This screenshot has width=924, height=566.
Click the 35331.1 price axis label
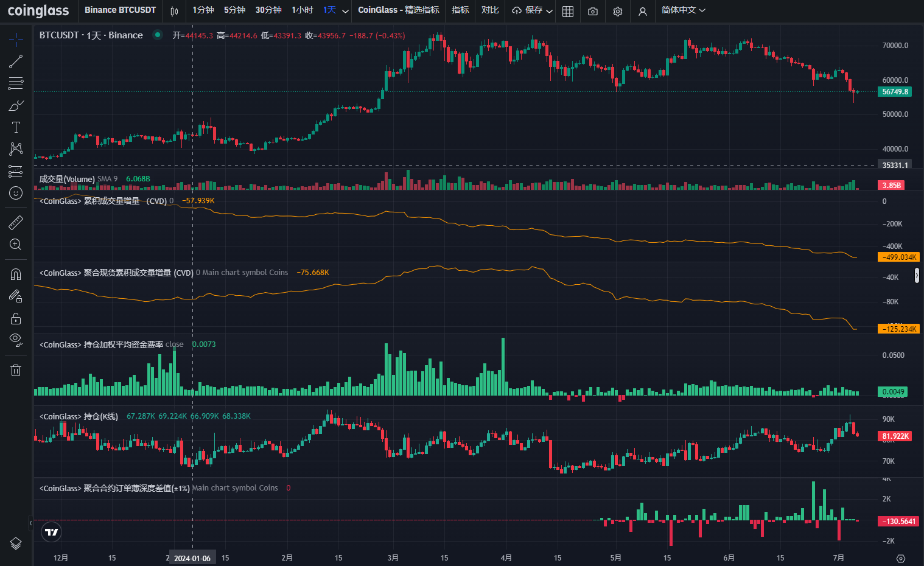[895, 166]
